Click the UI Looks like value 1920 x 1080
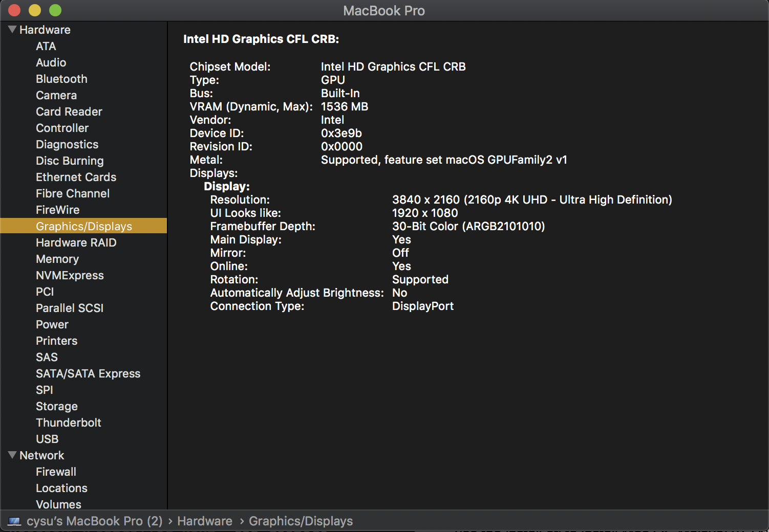The height and width of the screenshot is (532, 769). (x=425, y=213)
